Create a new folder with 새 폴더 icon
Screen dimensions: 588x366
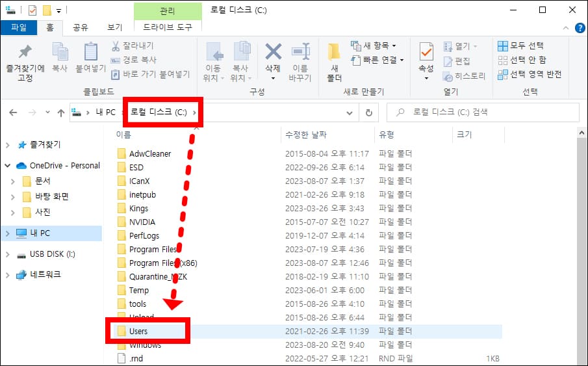[334, 53]
